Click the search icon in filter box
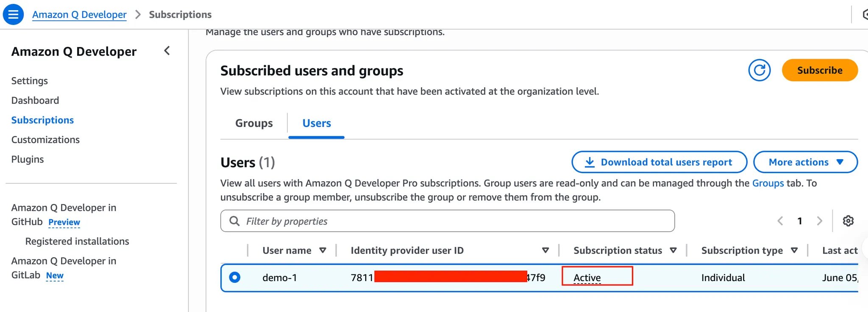868x312 pixels. coord(234,221)
